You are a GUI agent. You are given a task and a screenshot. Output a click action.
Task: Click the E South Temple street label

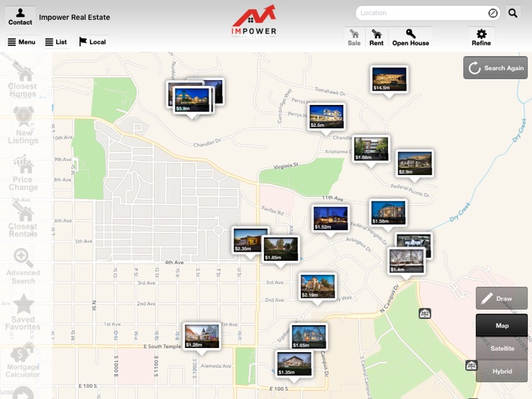[x=162, y=347]
